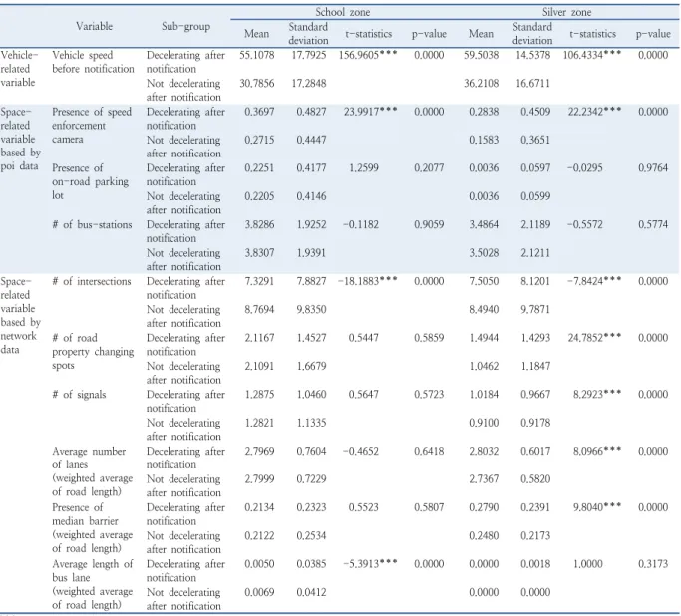The height and width of the screenshot is (616, 681).
Task: Click the value 2.1167
Action: point(259,338)
